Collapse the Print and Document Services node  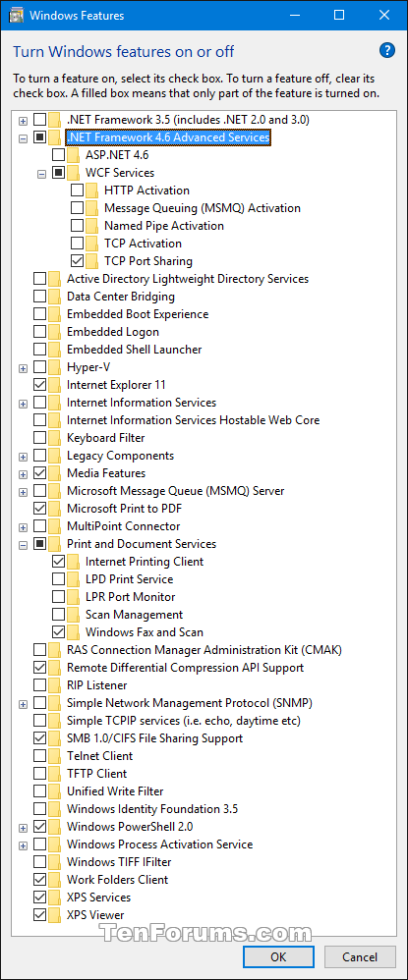click(x=24, y=544)
